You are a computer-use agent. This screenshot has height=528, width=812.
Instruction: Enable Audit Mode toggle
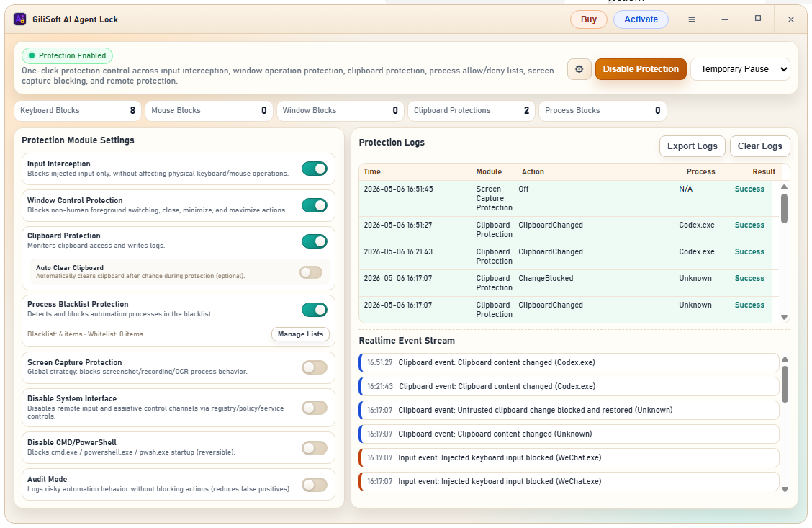tap(315, 485)
